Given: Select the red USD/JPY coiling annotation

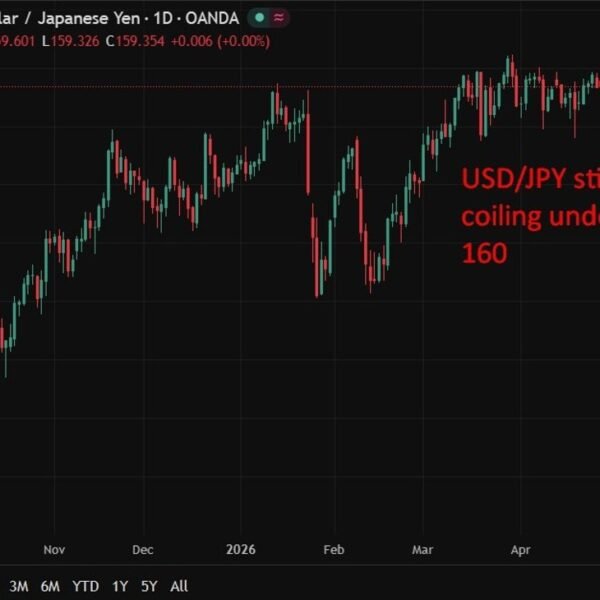Looking at the screenshot, I should [530, 216].
